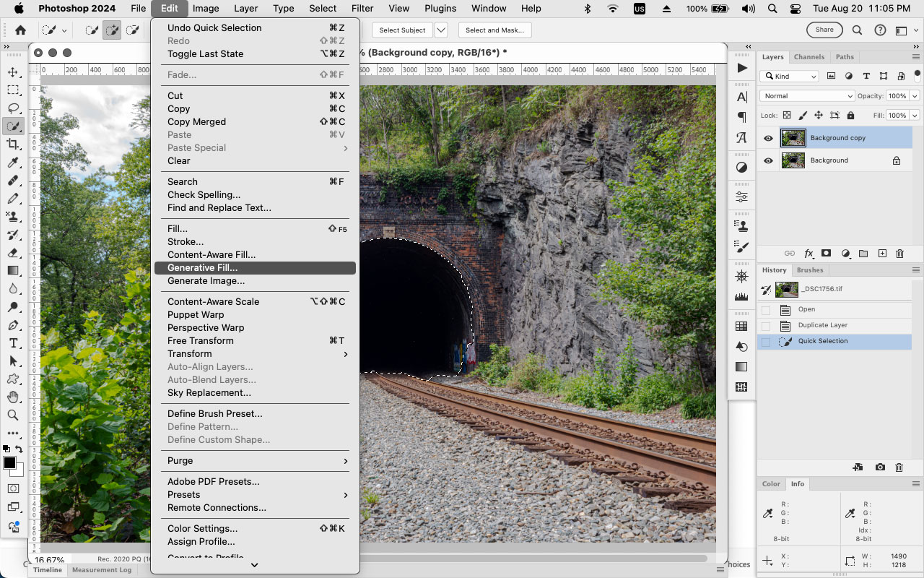
Task: Create a new layer with the plus icon
Action: [x=882, y=254]
